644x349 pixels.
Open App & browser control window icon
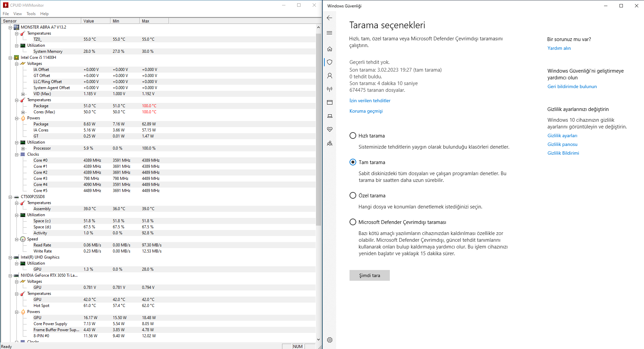pyautogui.click(x=330, y=103)
